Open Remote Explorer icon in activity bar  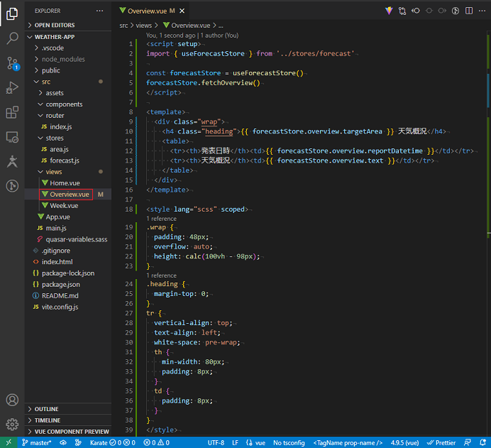click(x=12, y=137)
